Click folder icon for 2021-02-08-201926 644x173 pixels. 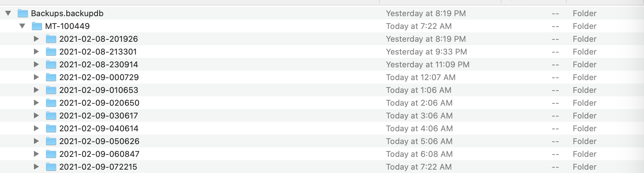coord(51,39)
